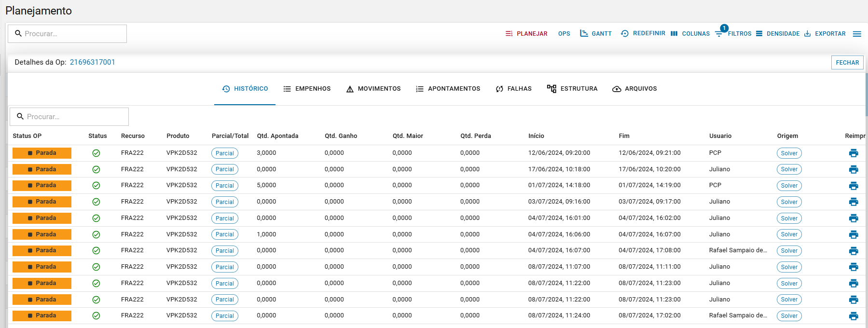Select the start time 08/07/2024, 11:07:00
The height and width of the screenshot is (328, 868).
(x=559, y=267)
